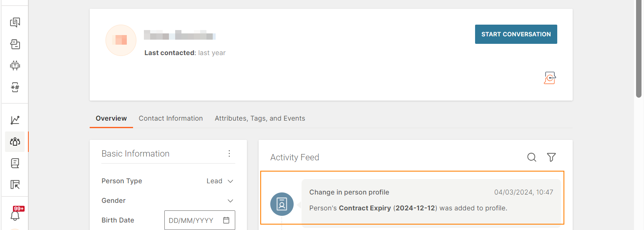Expand the Gender dropdown

tap(230, 201)
